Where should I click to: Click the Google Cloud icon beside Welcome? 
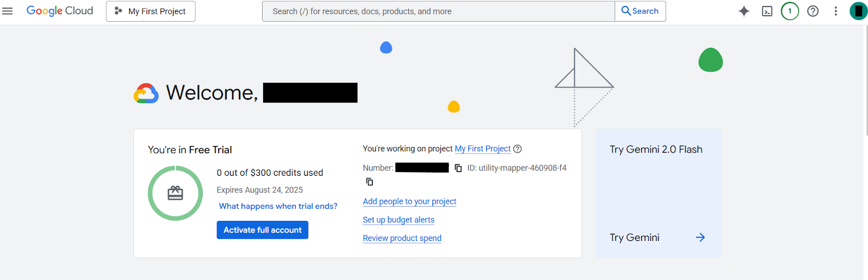pyautogui.click(x=146, y=93)
